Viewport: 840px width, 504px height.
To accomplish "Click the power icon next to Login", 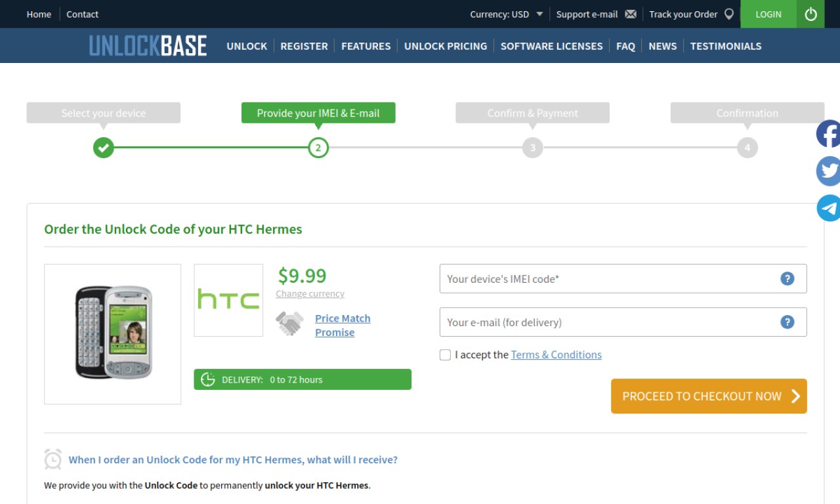I will [x=810, y=14].
